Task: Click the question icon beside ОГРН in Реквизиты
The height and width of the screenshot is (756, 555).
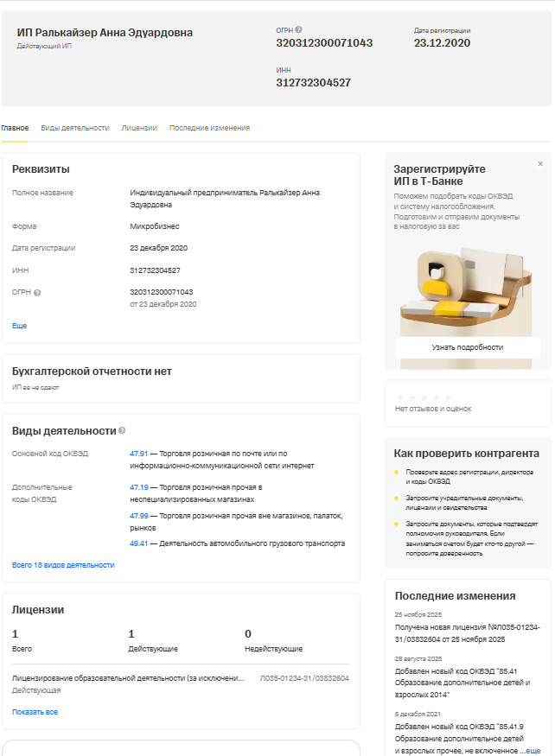Action: [37, 293]
